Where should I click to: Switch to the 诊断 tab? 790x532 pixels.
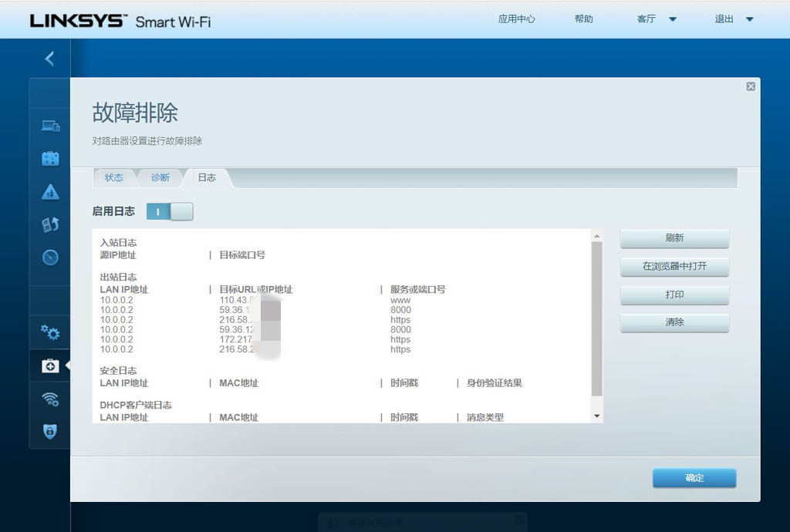[160, 177]
